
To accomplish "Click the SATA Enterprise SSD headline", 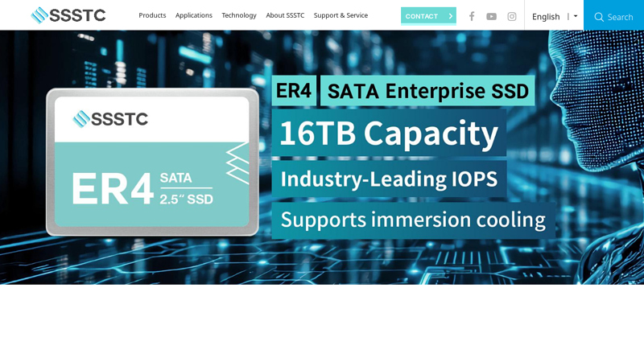I will (427, 91).
